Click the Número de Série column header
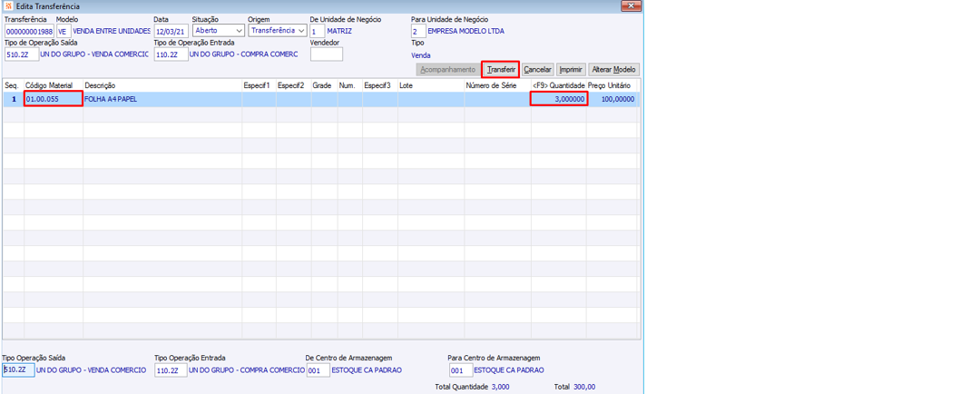Screen dimensions: 980x394 [497, 85]
